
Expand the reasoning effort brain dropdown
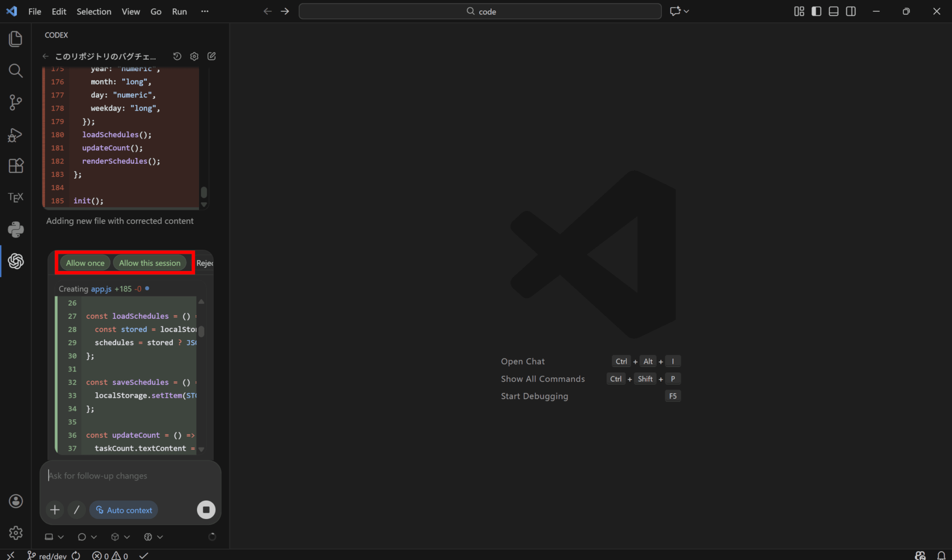[153, 537]
